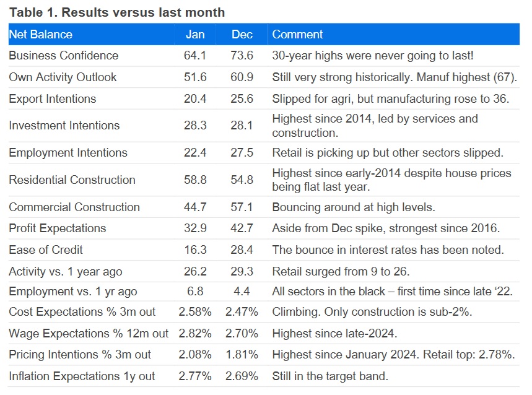
Task: Click the 'Jan' column header
Action: coord(195,35)
